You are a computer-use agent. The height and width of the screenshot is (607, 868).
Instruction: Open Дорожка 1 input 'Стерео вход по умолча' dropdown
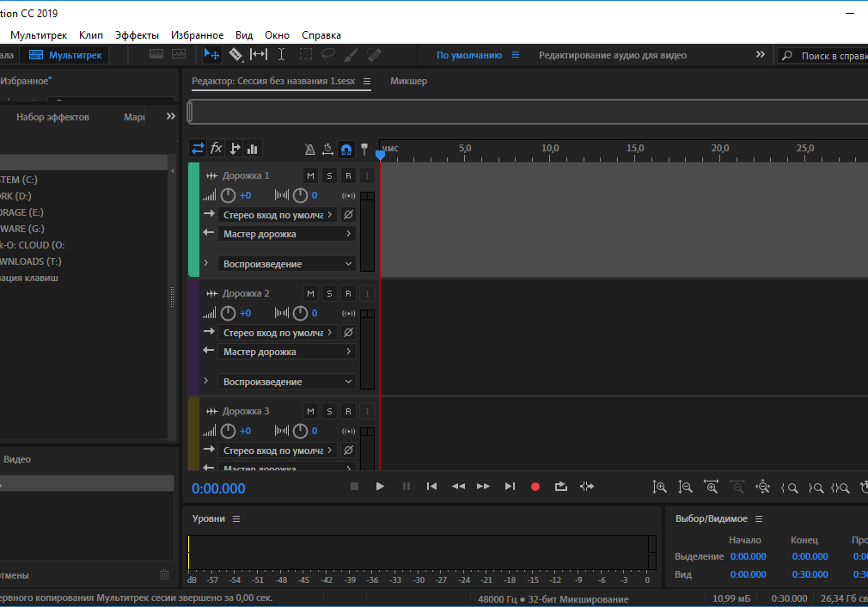tap(278, 215)
